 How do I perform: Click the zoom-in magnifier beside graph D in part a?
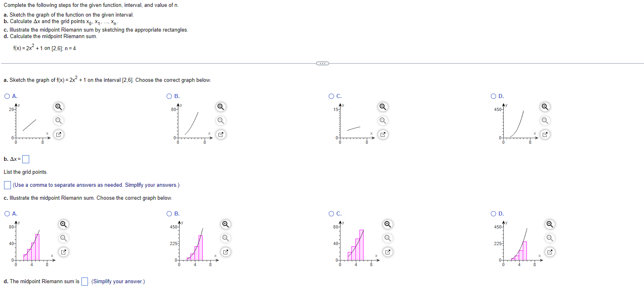point(545,107)
